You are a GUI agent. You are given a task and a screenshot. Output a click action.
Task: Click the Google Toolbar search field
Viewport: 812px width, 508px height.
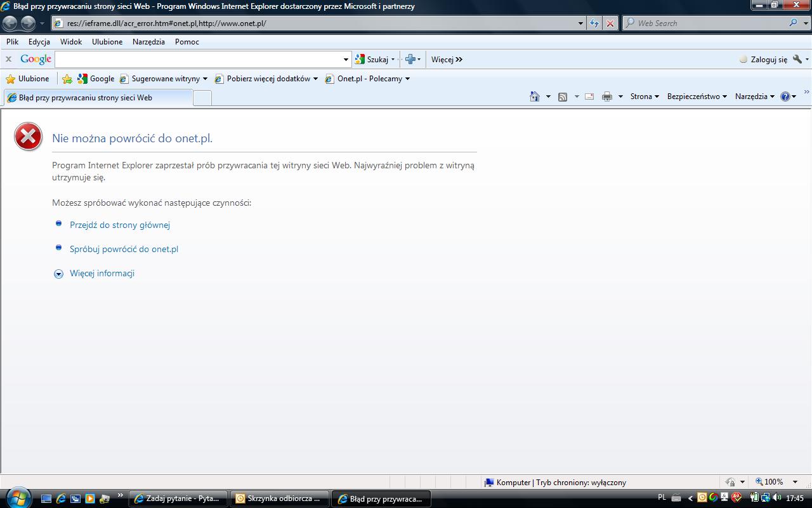click(x=199, y=59)
